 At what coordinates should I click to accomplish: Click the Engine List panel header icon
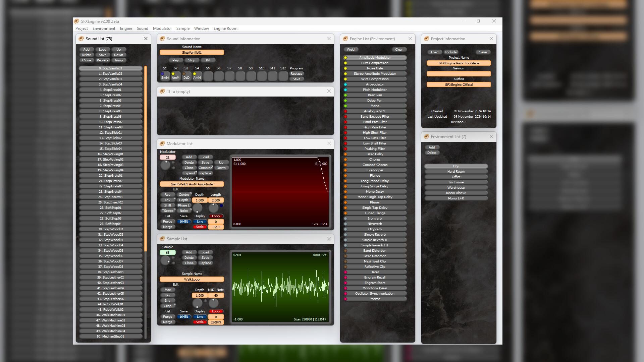(345, 39)
